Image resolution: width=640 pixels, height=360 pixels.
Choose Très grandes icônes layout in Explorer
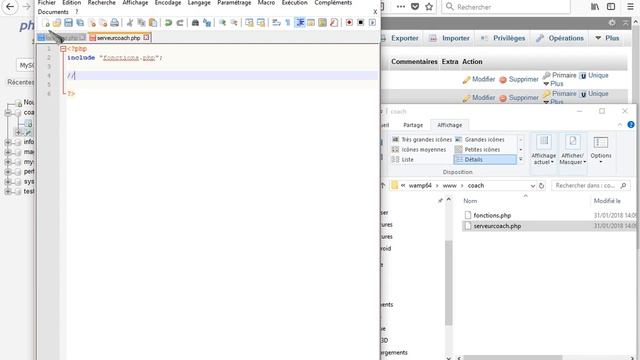click(x=422, y=140)
